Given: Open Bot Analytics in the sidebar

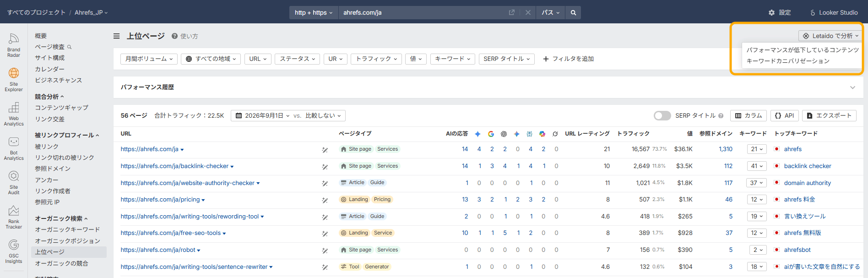Looking at the screenshot, I should click(14, 148).
